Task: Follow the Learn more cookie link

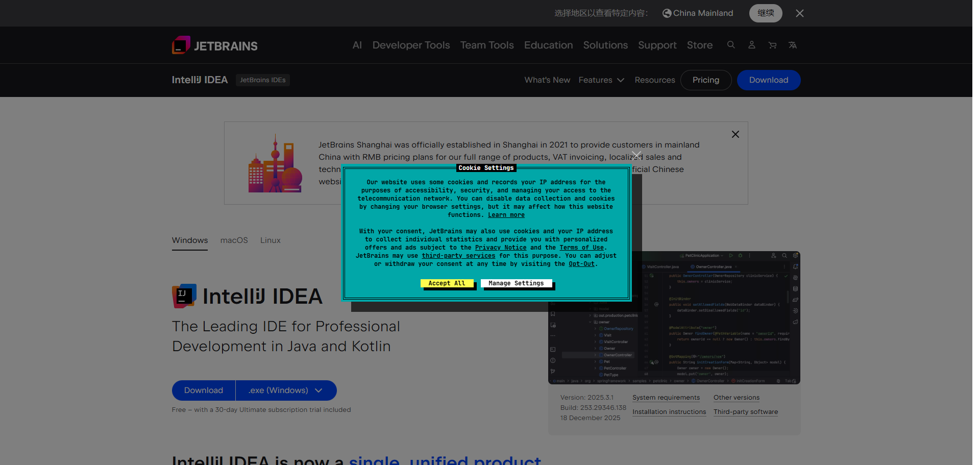Action: pyautogui.click(x=506, y=215)
